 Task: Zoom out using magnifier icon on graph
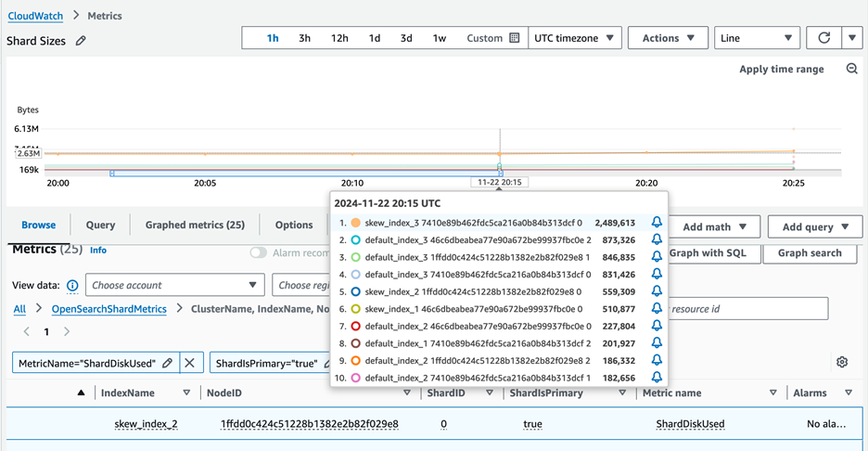[x=852, y=69]
